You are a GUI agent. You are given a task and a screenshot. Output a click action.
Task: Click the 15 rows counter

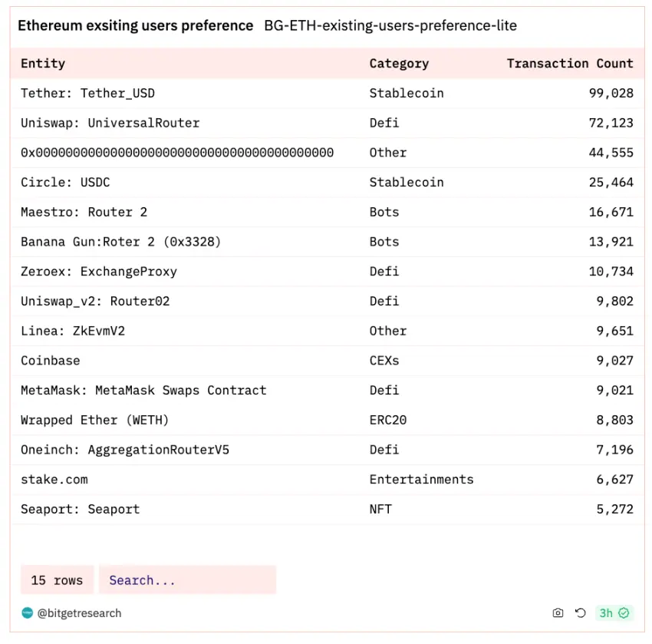point(57,580)
